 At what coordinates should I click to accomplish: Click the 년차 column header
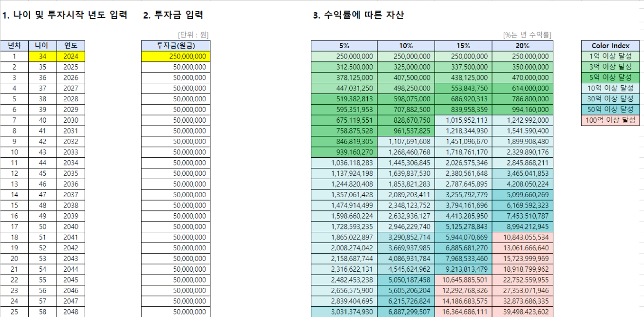14,45
